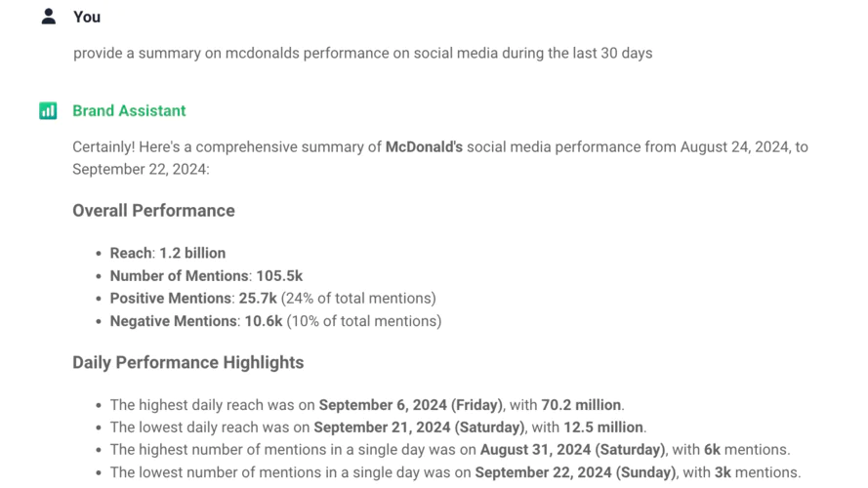Image resolution: width=868 pixels, height=488 pixels.
Task: Click the "September 22, 2024 (Sunday)" date
Action: (575, 472)
